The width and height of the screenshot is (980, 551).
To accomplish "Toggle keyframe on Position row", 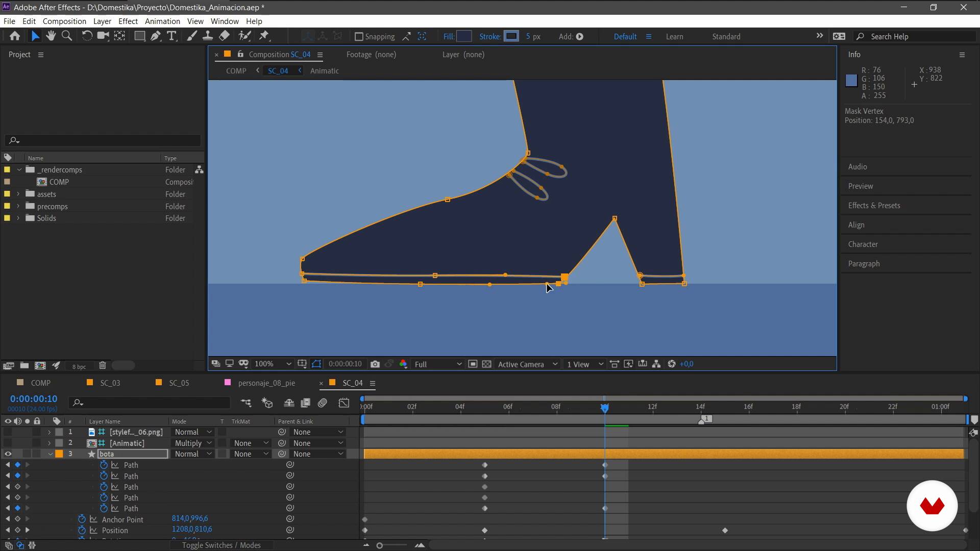I will coord(17,531).
